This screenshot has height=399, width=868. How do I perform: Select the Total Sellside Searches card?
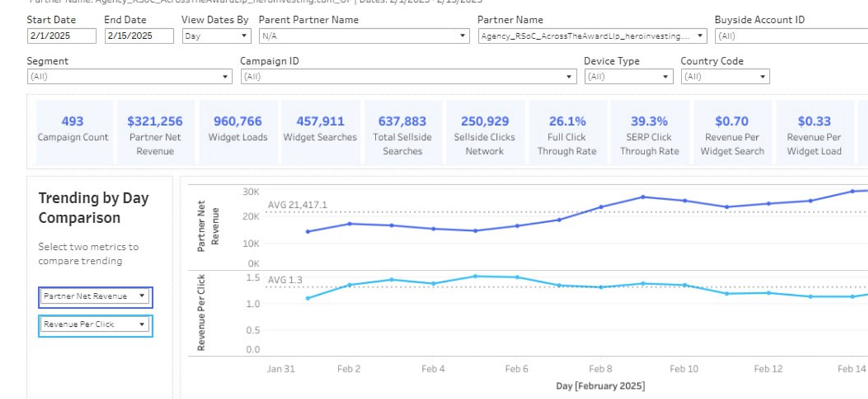(x=402, y=132)
